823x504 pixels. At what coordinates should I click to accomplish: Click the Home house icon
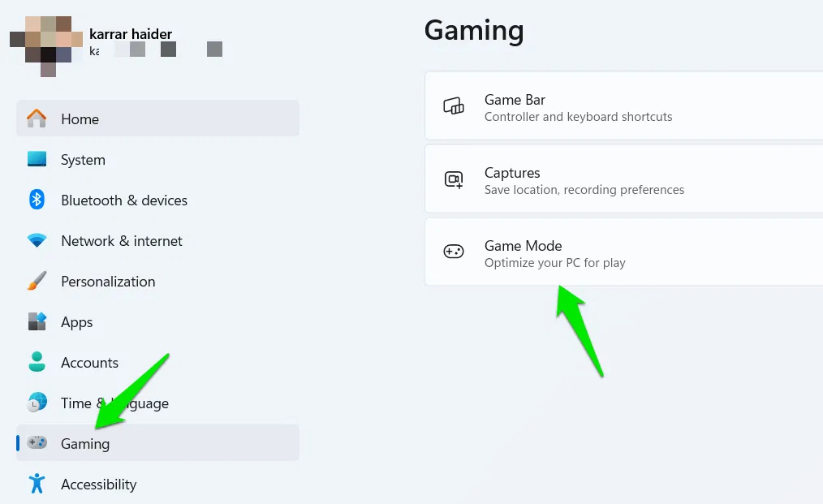pos(37,118)
